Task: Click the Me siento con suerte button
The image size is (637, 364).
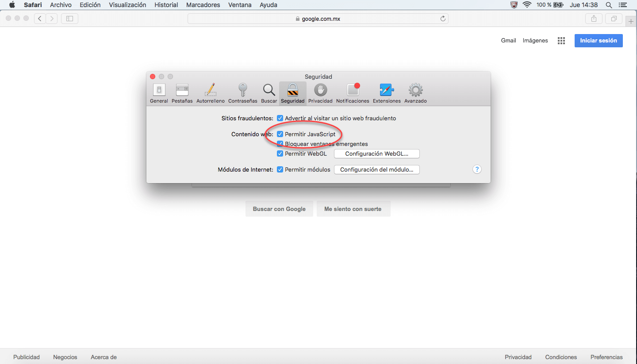Action: [353, 209]
